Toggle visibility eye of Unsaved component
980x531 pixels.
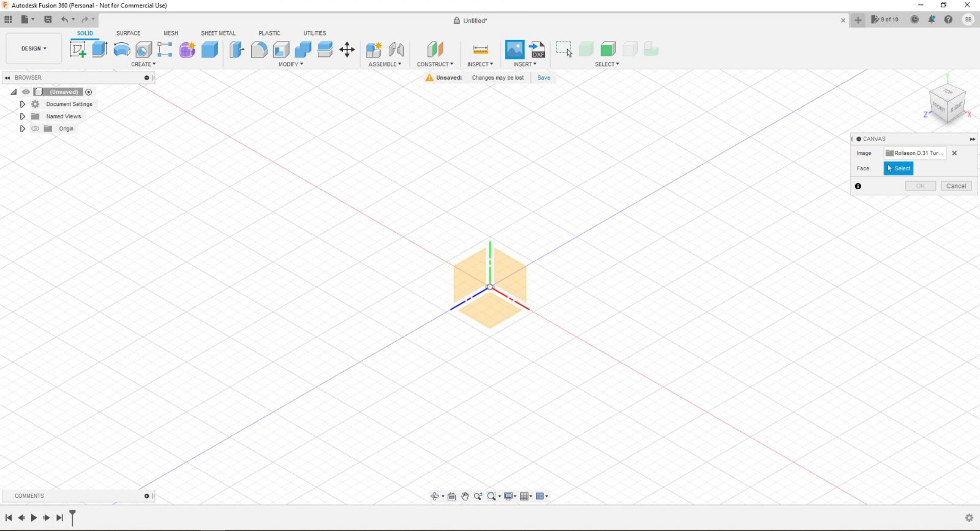(26, 92)
